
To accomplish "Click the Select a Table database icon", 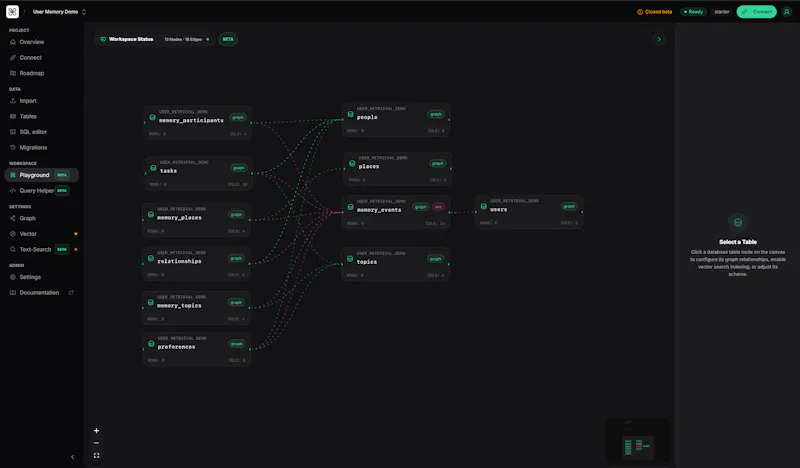I will [x=738, y=223].
